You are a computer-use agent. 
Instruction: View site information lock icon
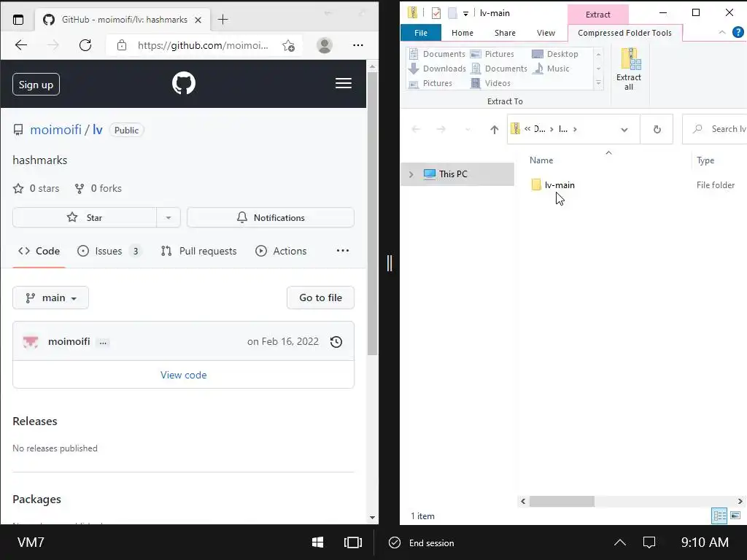122,45
